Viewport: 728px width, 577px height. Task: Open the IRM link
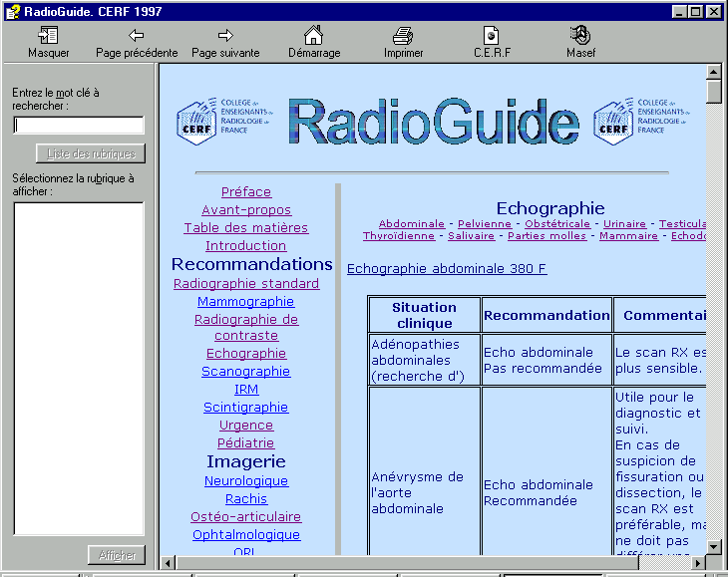click(246, 389)
